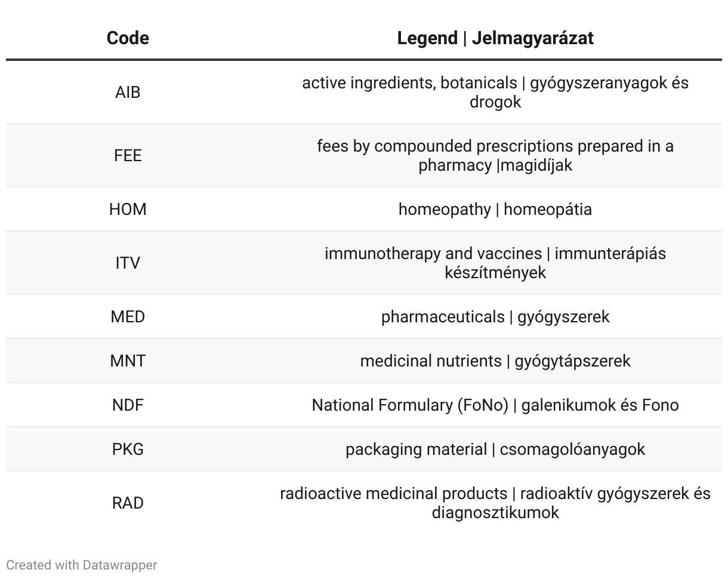Viewport: 728px width, 579px height.
Task: Select the HOM code cell
Action: [128, 210]
